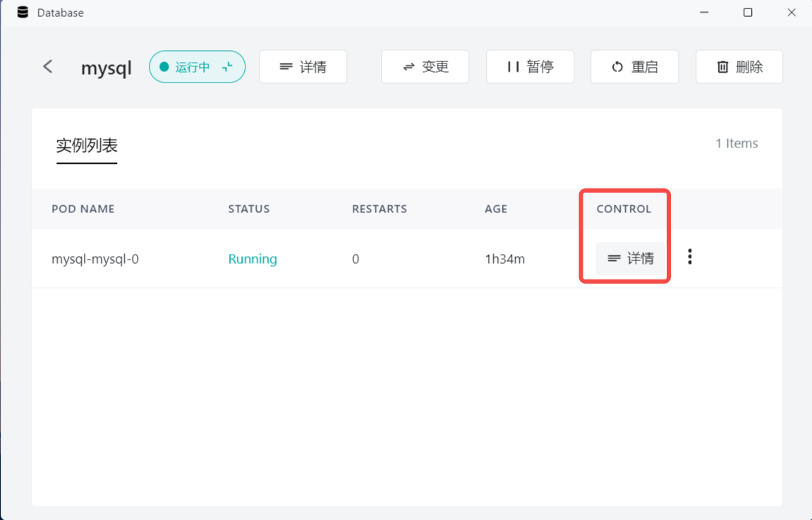Click the STATUS column header
Image resolution: width=812 pixels, height=520 pixels.
pos(248,209)
